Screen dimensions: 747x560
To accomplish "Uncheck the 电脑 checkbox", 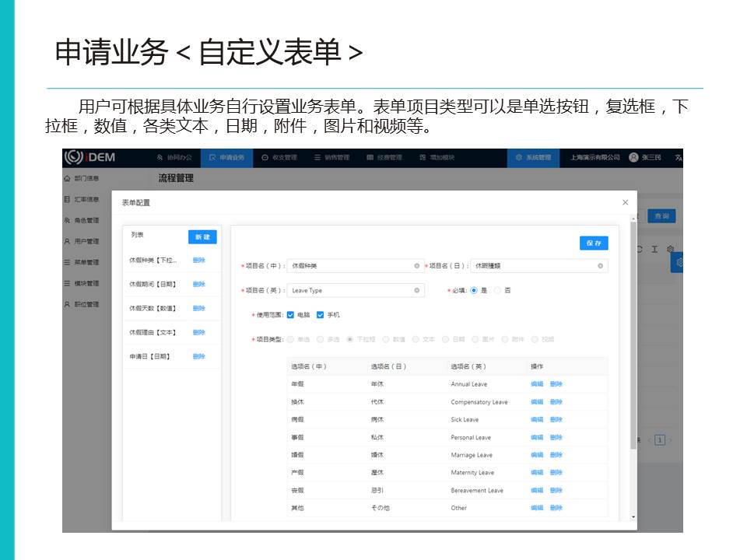I will pos(290,315).
